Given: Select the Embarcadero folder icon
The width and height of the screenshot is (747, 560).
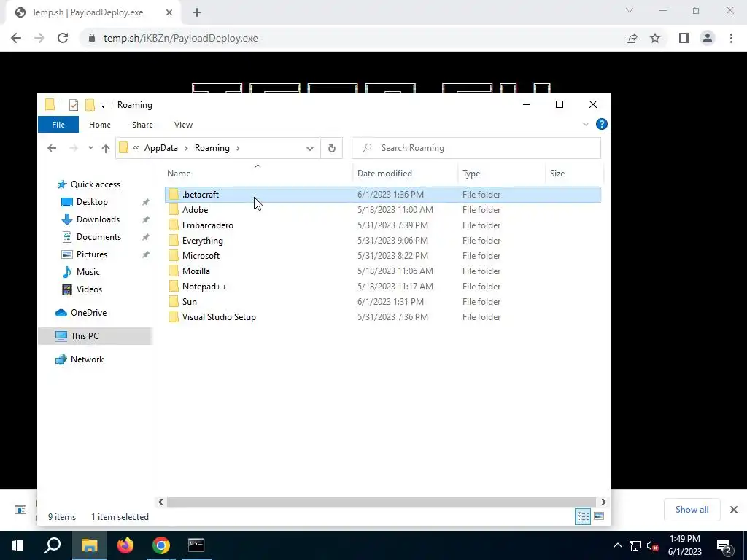Looking at the screenshot, I should 174,225.
